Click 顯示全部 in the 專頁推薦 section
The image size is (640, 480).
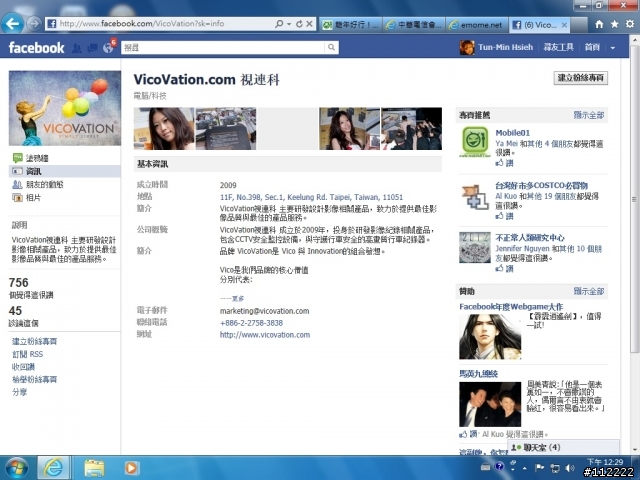tap(589, 115)
